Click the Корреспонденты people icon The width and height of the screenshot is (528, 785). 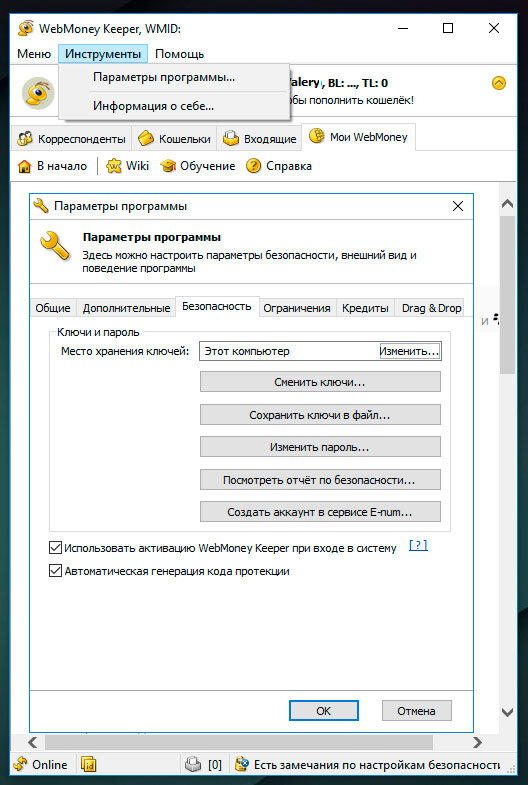[25, 139]
